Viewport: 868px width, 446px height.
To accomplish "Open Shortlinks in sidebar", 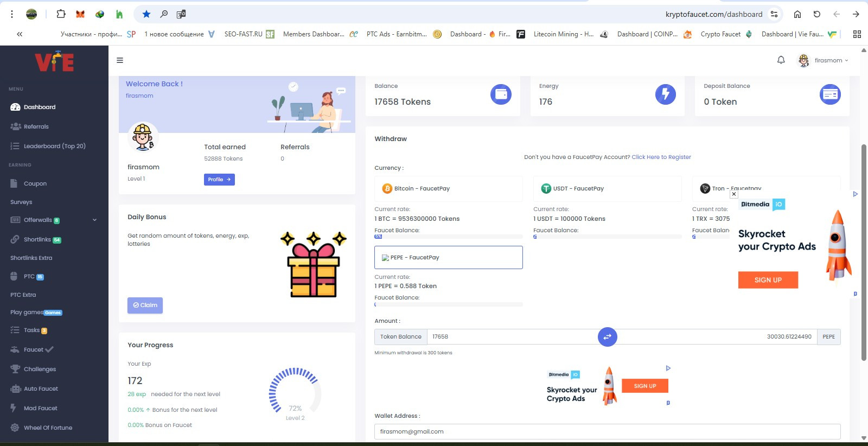I will [x=37, y=239].
